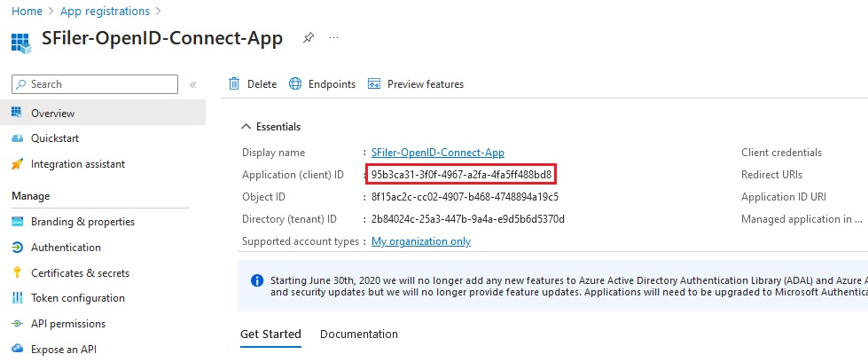Click the SFiler-OpenID-Connect-App page title
The image size is (868, 362).
[162, 38]
